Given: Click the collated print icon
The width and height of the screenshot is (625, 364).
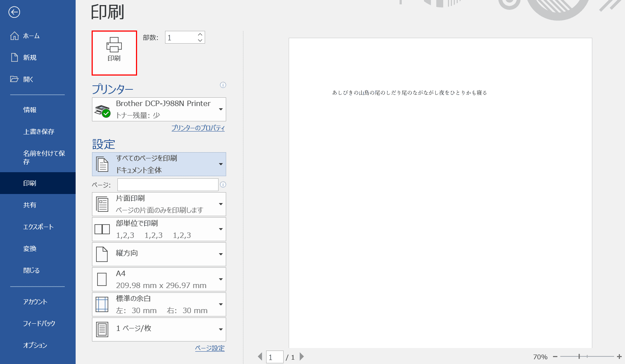Looking at the screenshot, I should pos(102,229).
